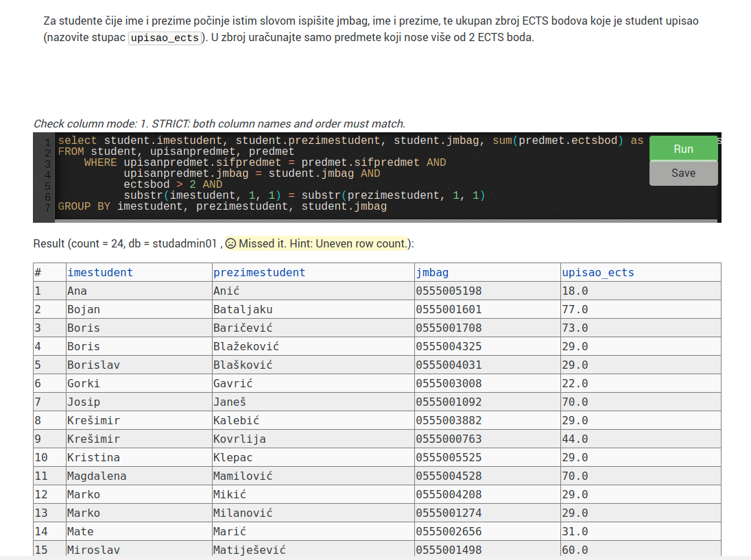The height and width of the screenshot is (560, 751).
Task: Click the 'ectsbod > 2 AND' code line
Action: point(173,184)
